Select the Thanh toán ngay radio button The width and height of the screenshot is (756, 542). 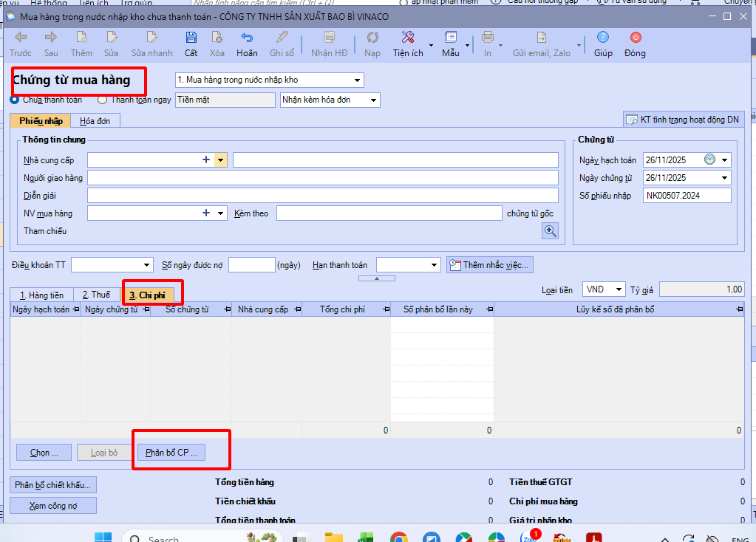point(103,100)
